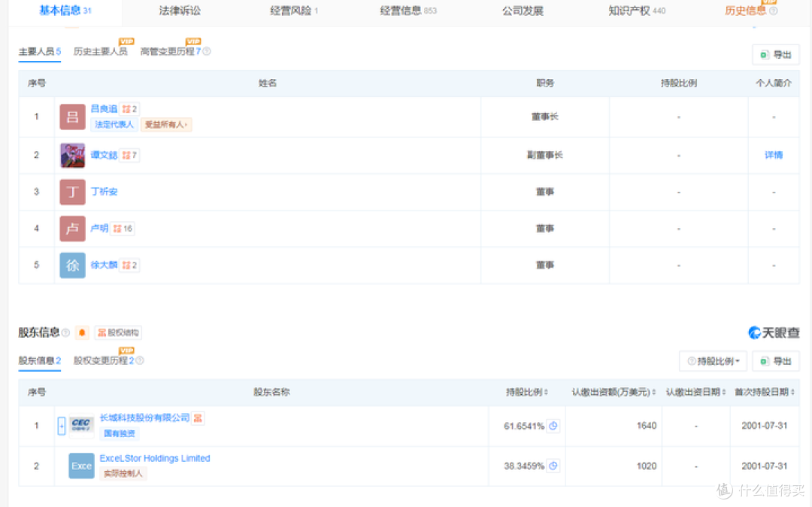Open 谭文鋕's related companies badge 7

click(x=129, y=156)
